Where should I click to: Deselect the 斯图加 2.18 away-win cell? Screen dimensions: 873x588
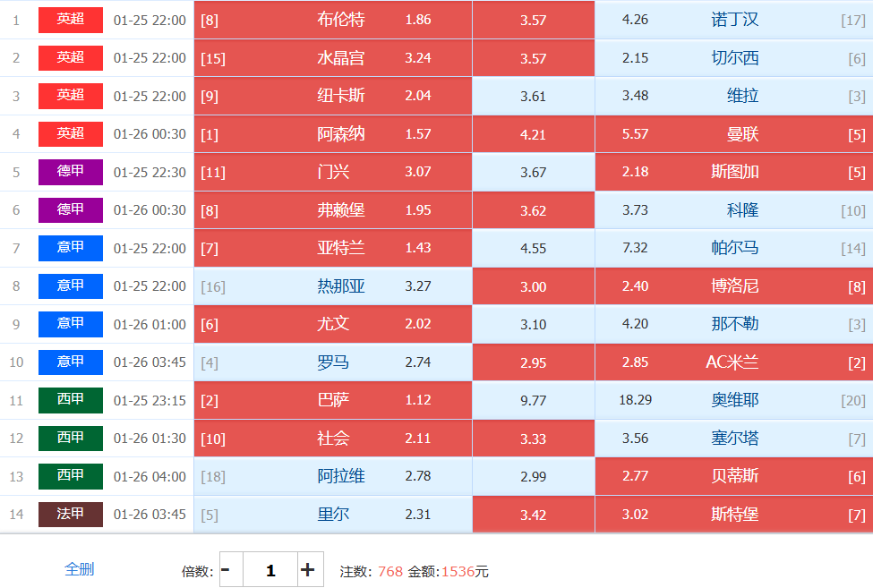733,172
